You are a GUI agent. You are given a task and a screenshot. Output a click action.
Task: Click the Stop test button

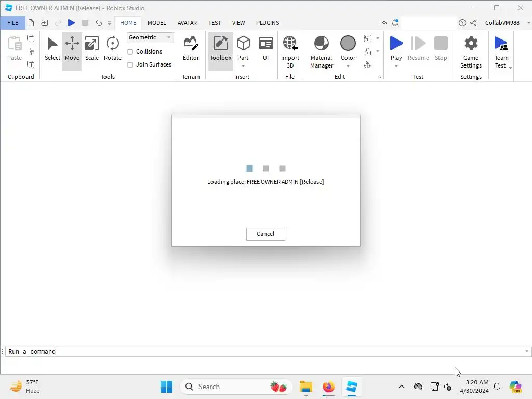[441, 48]
